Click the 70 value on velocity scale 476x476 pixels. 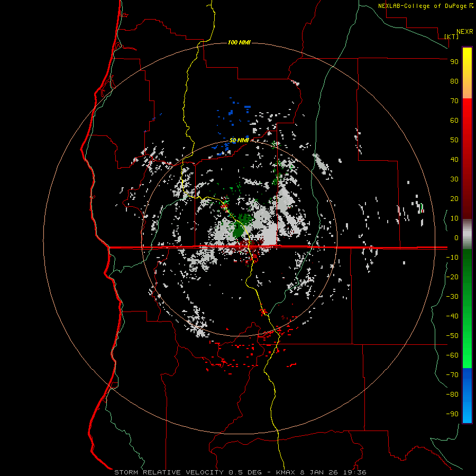click(x=454, y=101)
